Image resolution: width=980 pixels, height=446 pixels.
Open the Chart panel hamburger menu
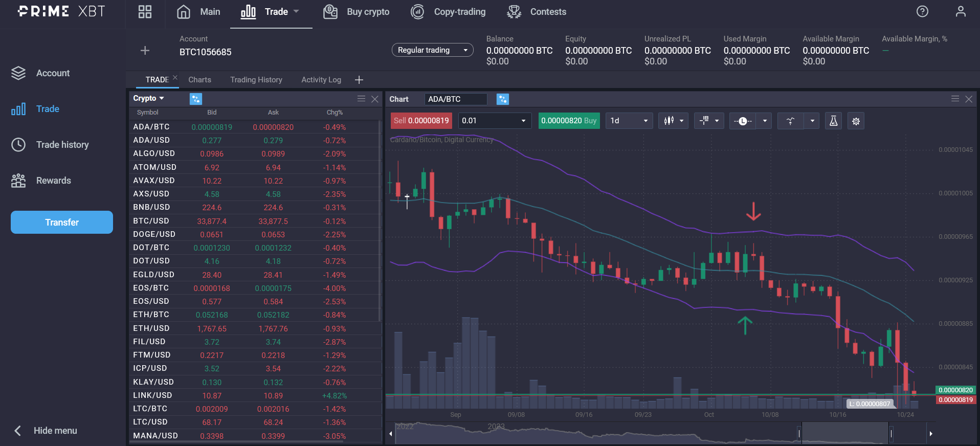coord(955,99)
